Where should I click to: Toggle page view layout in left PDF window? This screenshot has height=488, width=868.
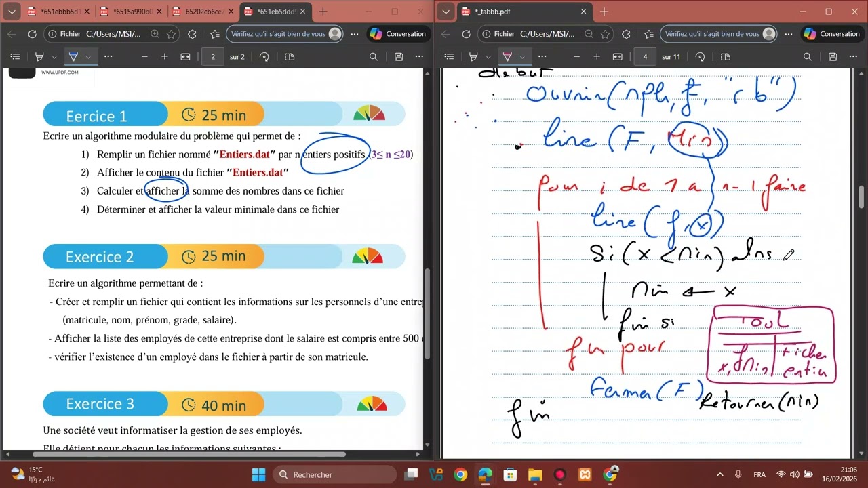[290, 57]
